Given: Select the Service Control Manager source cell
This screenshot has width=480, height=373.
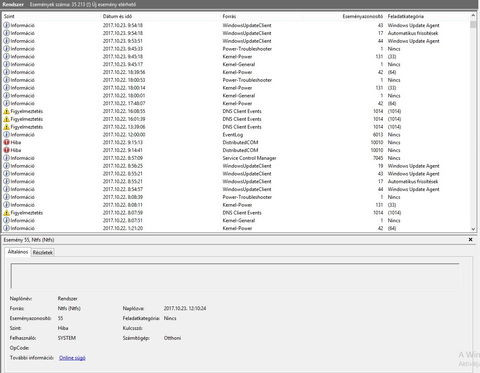Looking at the screenshot, I should click(x=249, y=158).
